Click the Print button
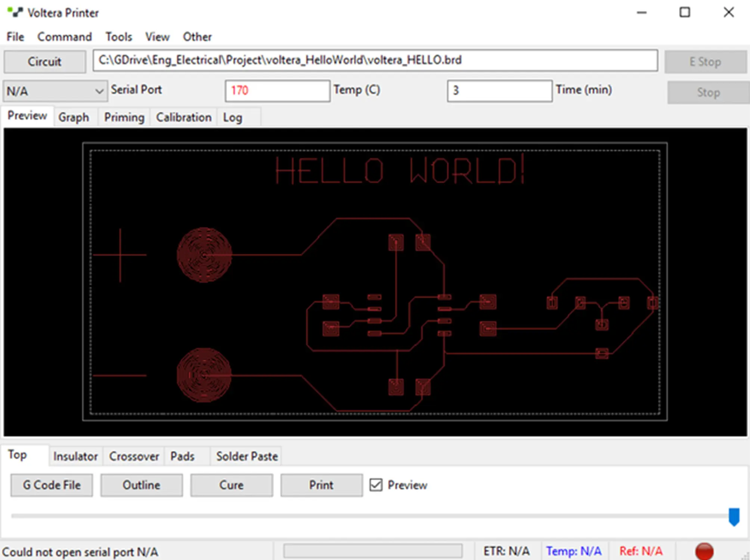 [x=321, y=485]
